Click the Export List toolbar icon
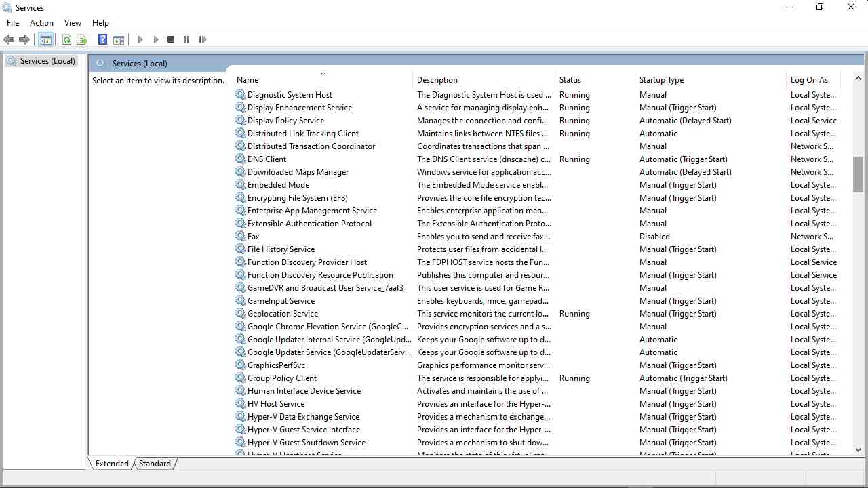Image resolution: width=868 pixels, height=488 pixels. click(x=82, y=39)
